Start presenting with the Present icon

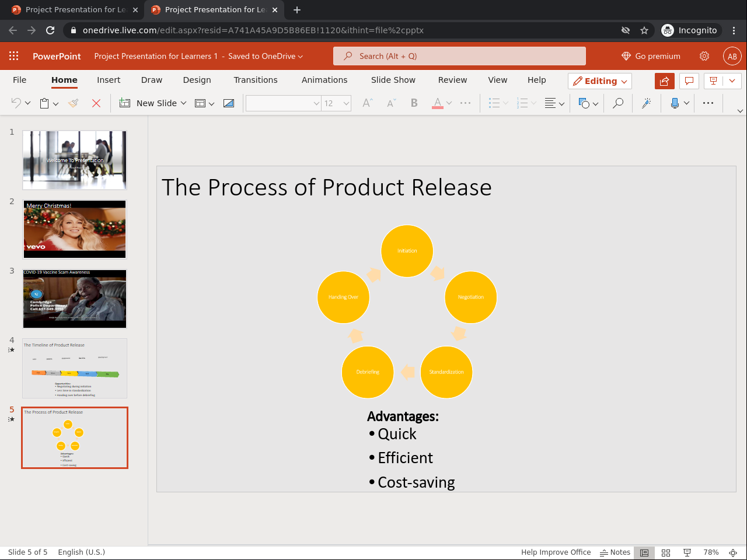(x=713, y=81)
